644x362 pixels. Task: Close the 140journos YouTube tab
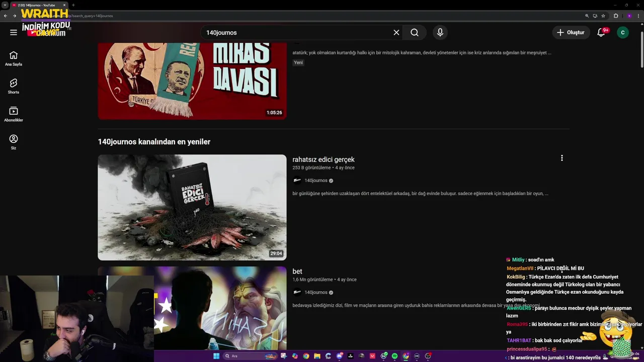(64, 5)
